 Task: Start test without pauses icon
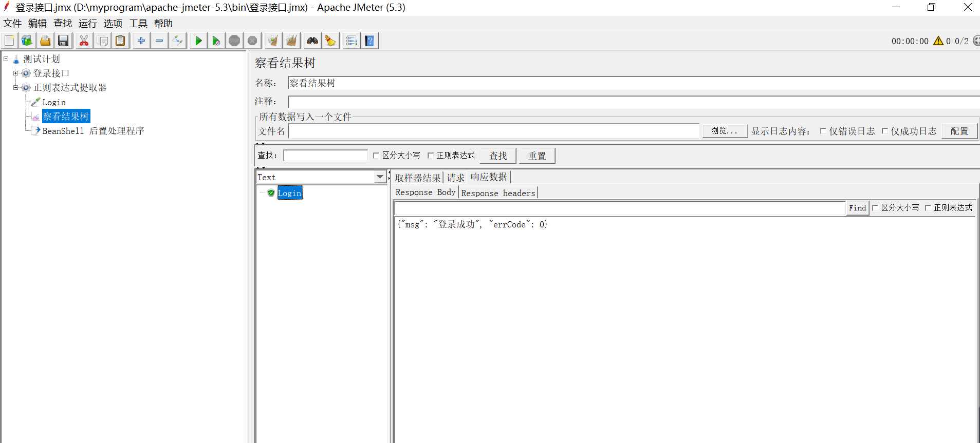tap(216, 41)
